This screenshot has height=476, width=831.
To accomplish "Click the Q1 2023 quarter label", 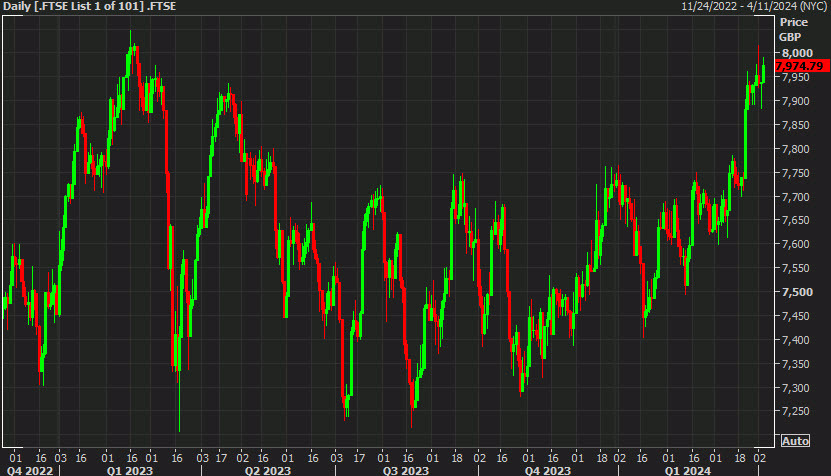I will (x=130, y=470).
